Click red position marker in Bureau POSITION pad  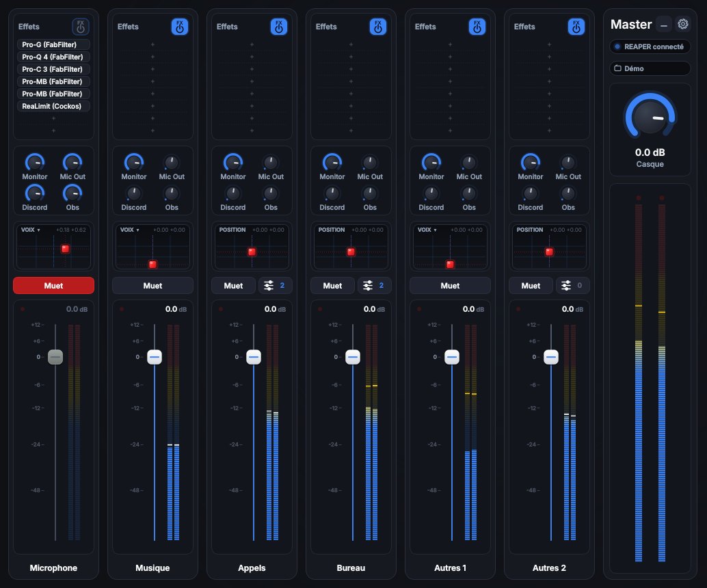pyautogui.click(x=351, y=252)
